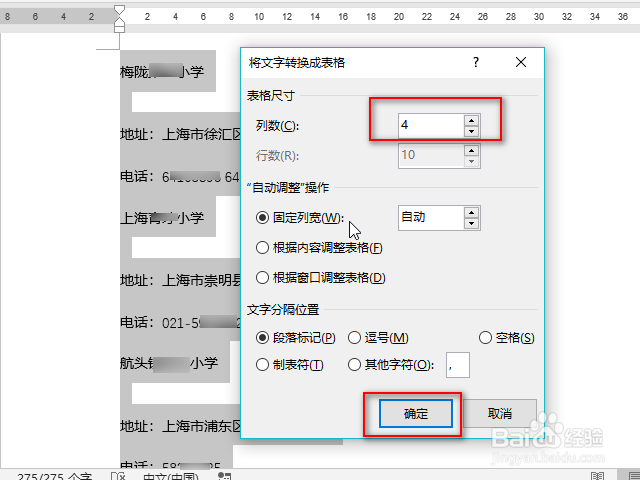The image size is (640, 480).
Task: Click document line starting '电话：021-5'
Action: [180, 322]
